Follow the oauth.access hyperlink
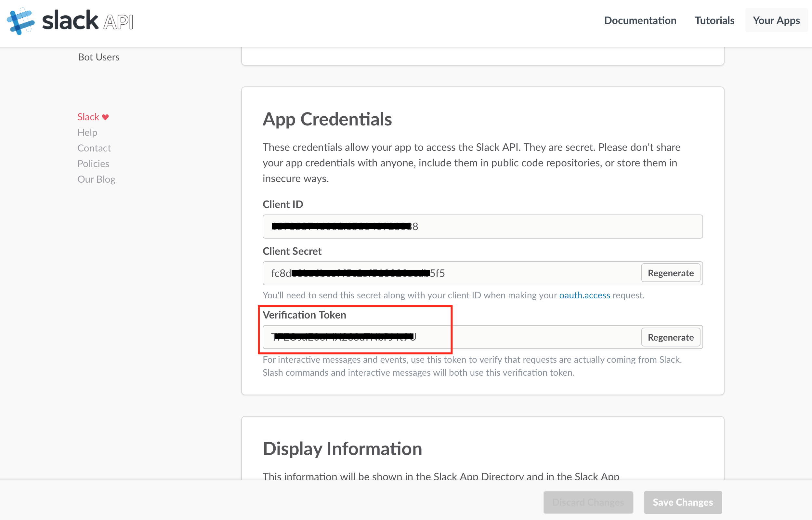 584,295
